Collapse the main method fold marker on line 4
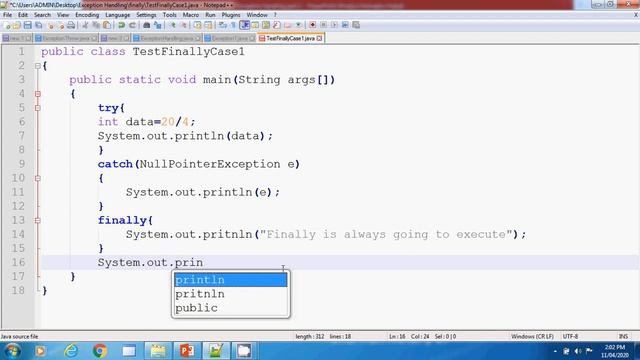Screen dimensions: 640x360 coord(38,94)
